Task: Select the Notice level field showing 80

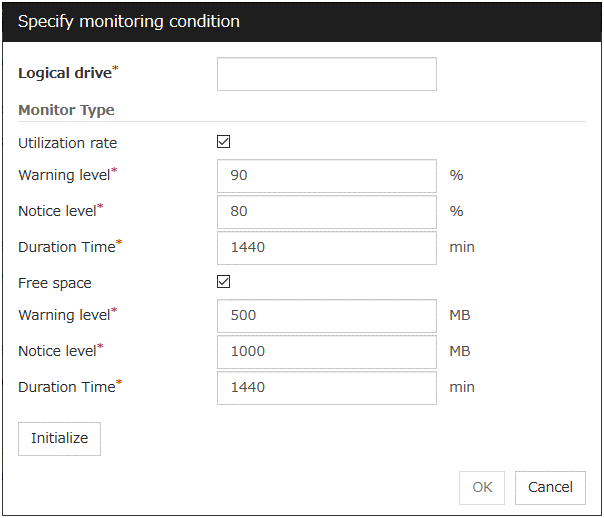Action: point(326,211)
